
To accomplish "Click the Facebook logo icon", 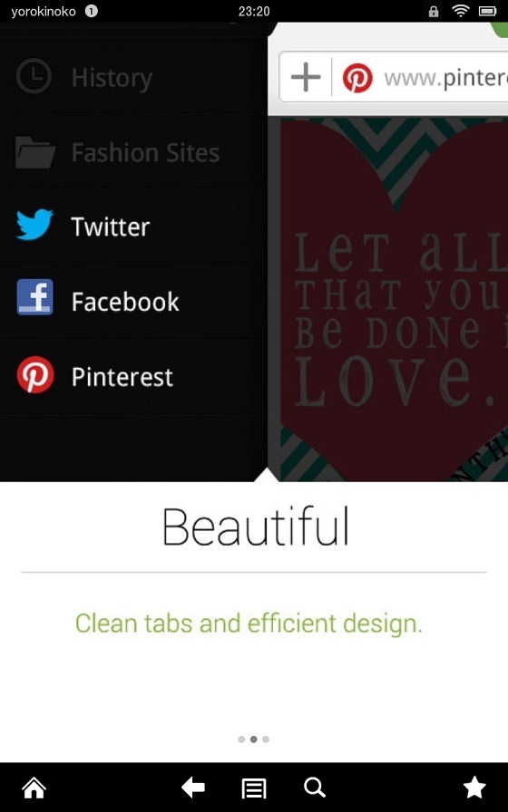I will click(x=34, y=296).
